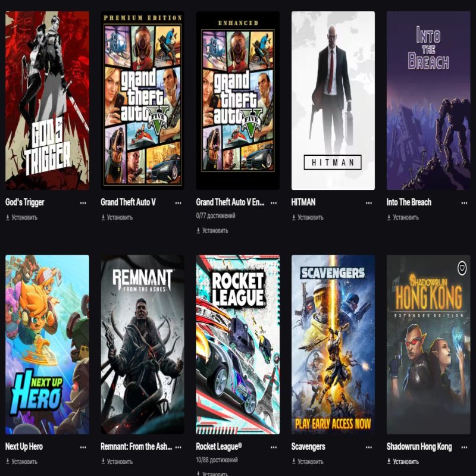Open the three-dot menu for Grand Theft Auto V
Screen dimensions: 476x476
click(x=178, y=203)
